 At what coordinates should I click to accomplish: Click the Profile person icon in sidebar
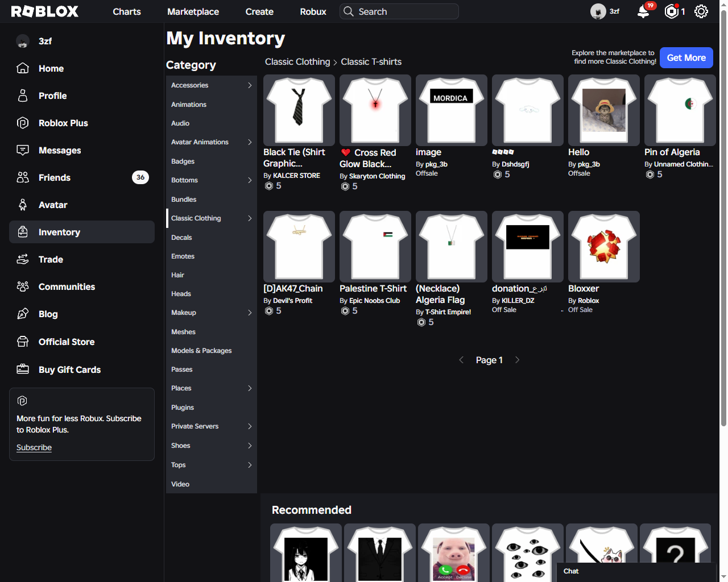23,95
